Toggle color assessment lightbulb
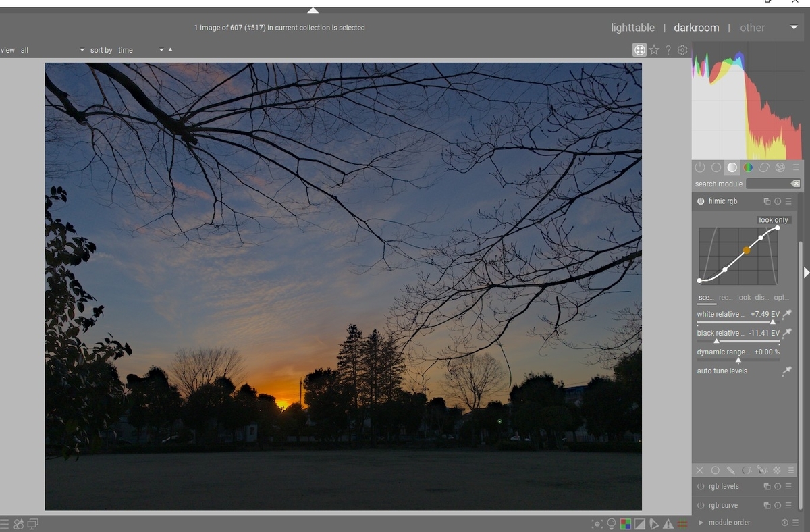The height and width of the screenshot is (532, 810). [612, 524]
